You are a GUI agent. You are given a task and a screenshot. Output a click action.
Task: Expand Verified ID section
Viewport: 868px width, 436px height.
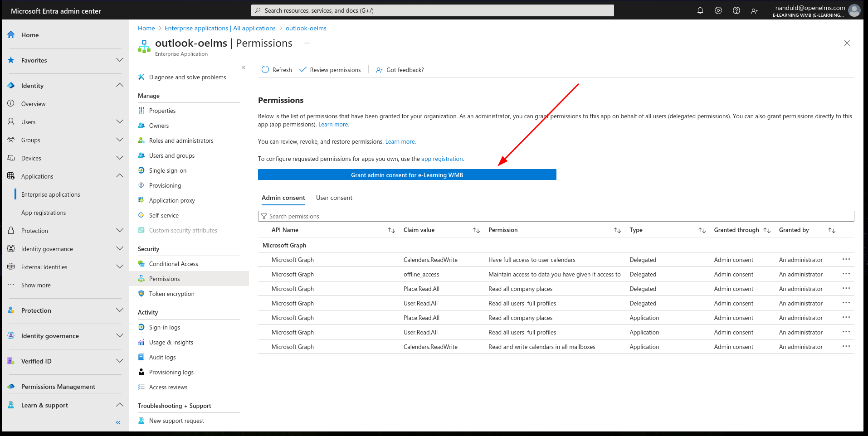(120, 361)
